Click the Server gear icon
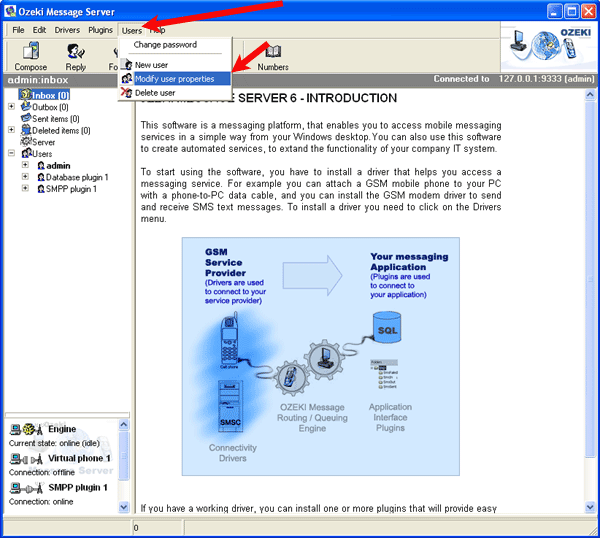This screenshot has height=538, width=600. (26, 142)
